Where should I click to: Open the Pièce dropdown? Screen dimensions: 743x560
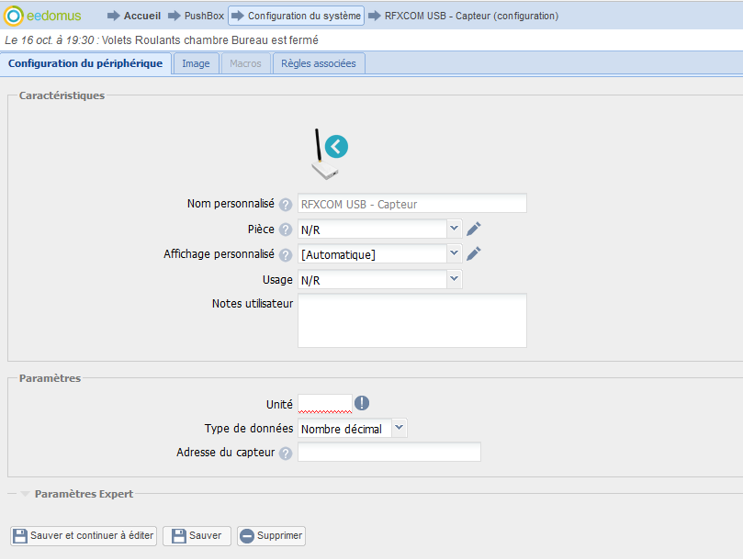[x=454, y=229]
